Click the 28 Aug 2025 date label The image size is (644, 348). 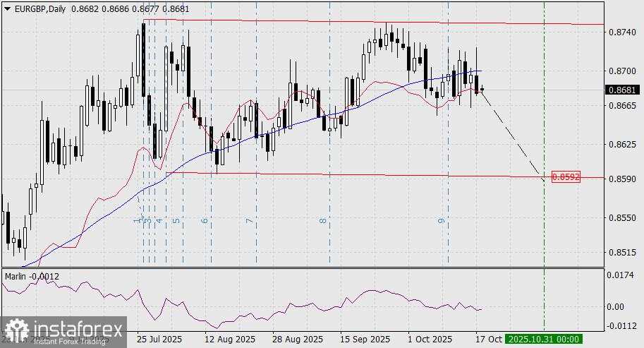pyautogui.click(x=298, y=340)
